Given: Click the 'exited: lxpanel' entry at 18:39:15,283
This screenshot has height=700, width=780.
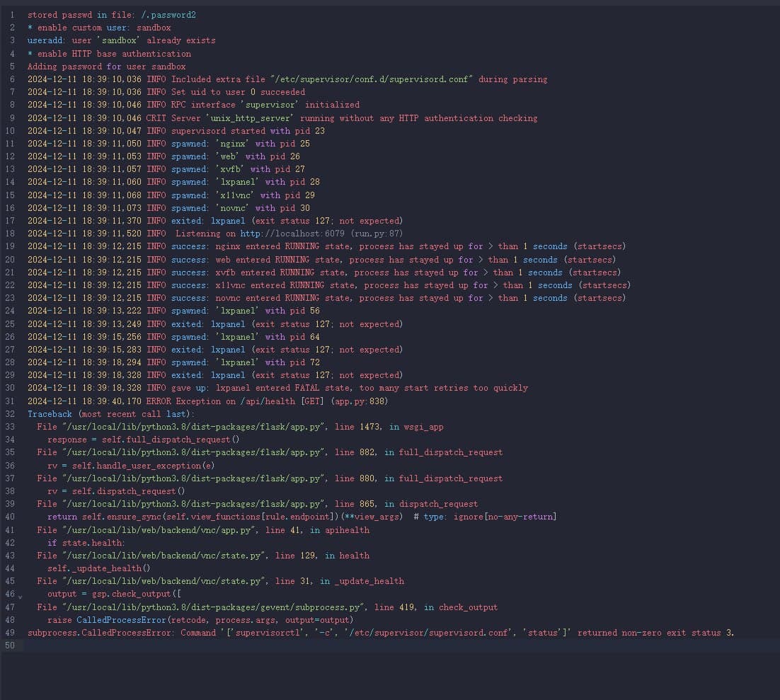Looking at the screenshot, I should tap(215, 350).
